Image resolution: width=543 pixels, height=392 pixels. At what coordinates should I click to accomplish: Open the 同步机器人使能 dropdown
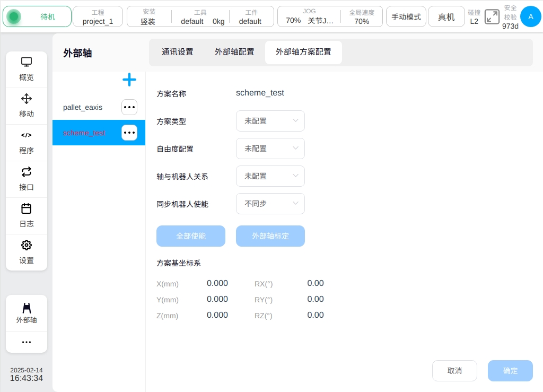tap(270, 204)
